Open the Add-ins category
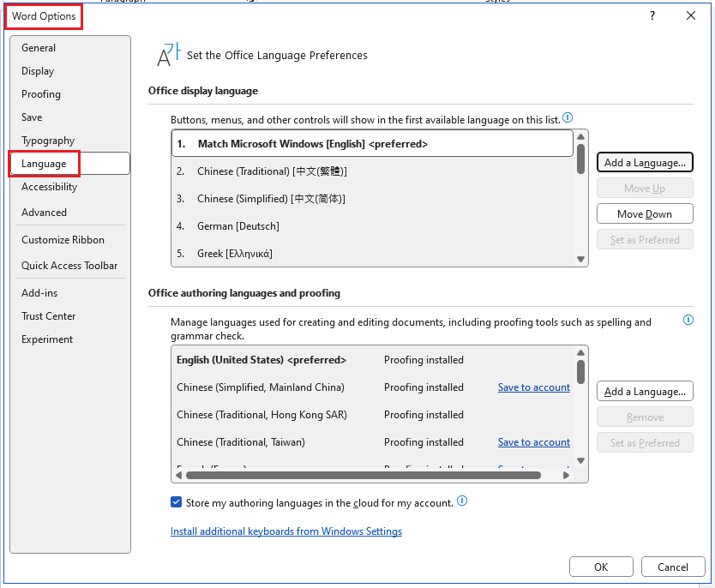This screenshot has height=588, width=715. [x=69, y=293]
